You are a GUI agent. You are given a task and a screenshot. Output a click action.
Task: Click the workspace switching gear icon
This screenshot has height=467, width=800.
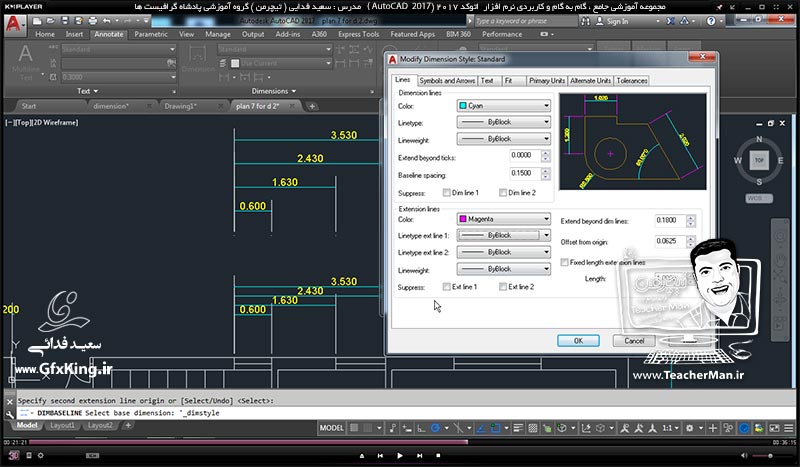[689, 428]
